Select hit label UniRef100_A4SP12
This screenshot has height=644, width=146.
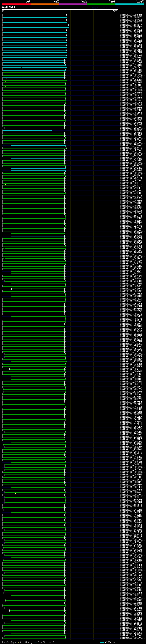click(131, 407)
